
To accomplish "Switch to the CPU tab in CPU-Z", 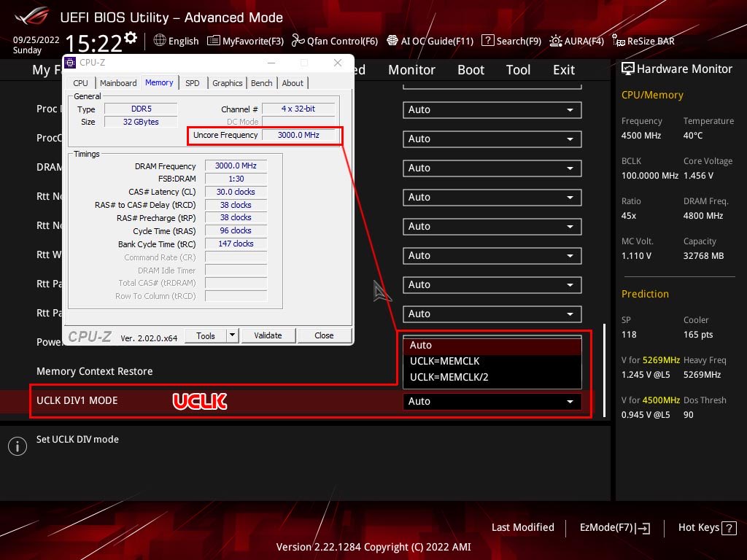I will click(80, 83).
